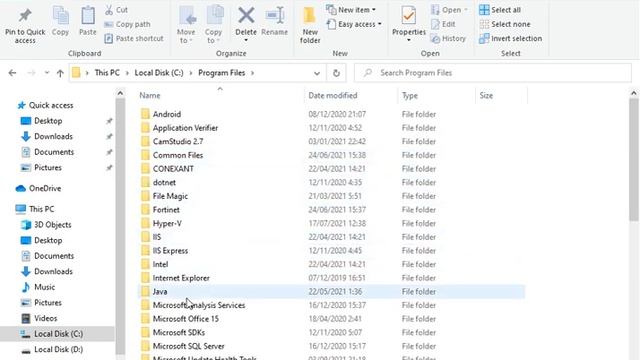Open pinned Downloads under Quick access
The width and height of the screenshot is (640, 360).
pos(47,136)
